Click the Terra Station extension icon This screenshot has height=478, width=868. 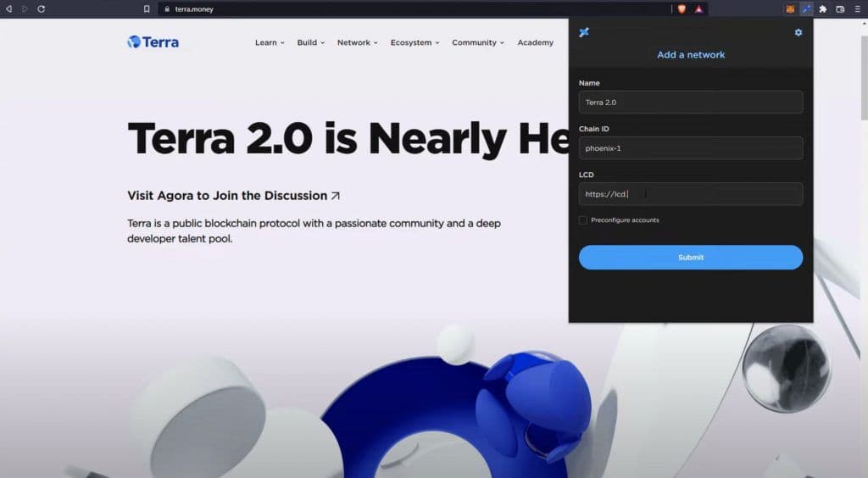coord(806,8)
